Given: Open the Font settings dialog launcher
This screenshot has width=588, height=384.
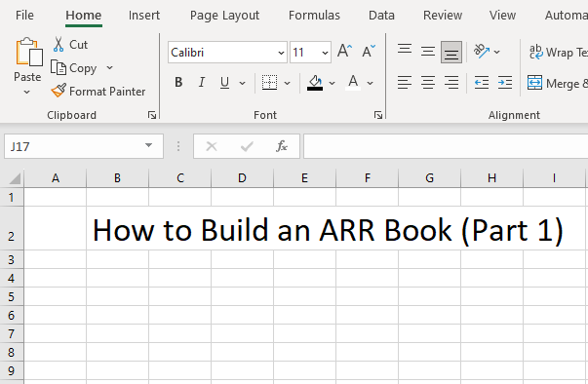Looking at the screenshot, I should [x=378, y=115].
